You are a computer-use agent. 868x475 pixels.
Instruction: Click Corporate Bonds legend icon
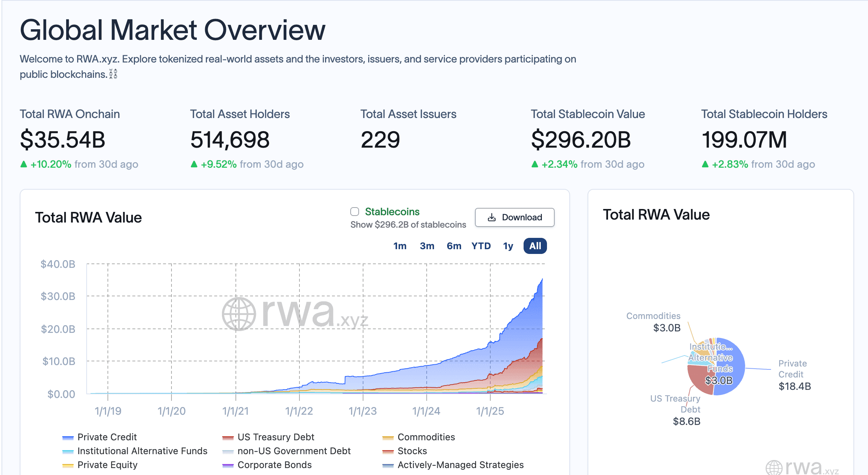click(228, 465)
